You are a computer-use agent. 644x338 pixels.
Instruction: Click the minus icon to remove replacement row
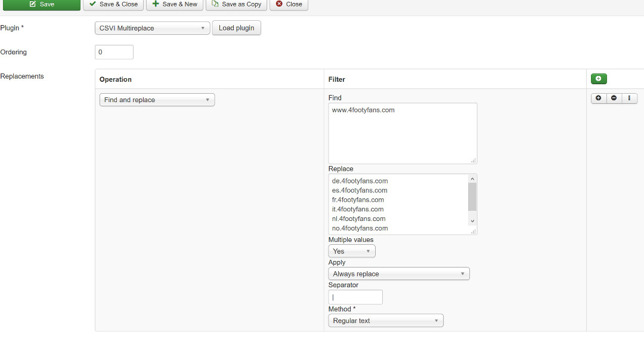[x=614, y=99]
